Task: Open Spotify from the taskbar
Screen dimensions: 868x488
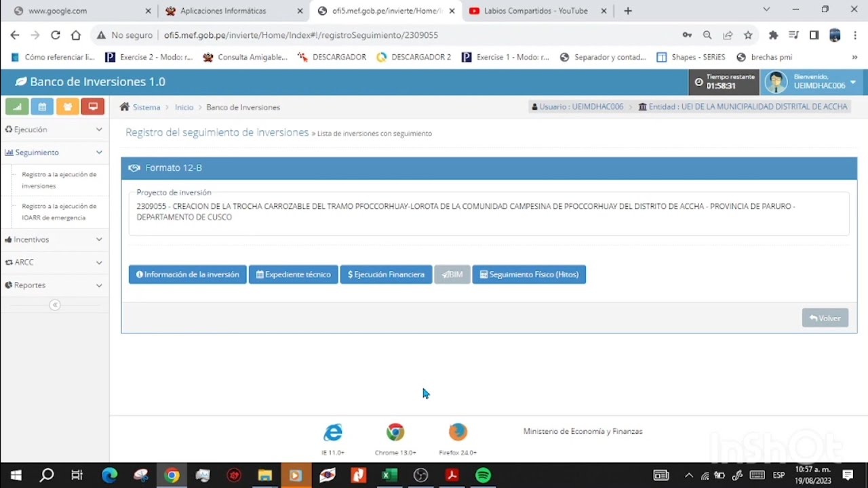Action: pyautogui.click(x=484, y=476)
